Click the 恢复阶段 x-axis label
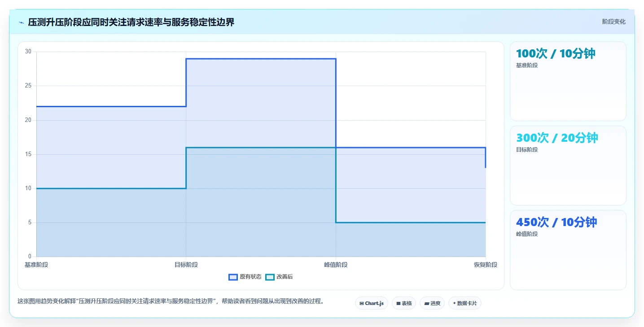This screenshot has height=327, width=644. pyautogui.click(x=486, y=265)
